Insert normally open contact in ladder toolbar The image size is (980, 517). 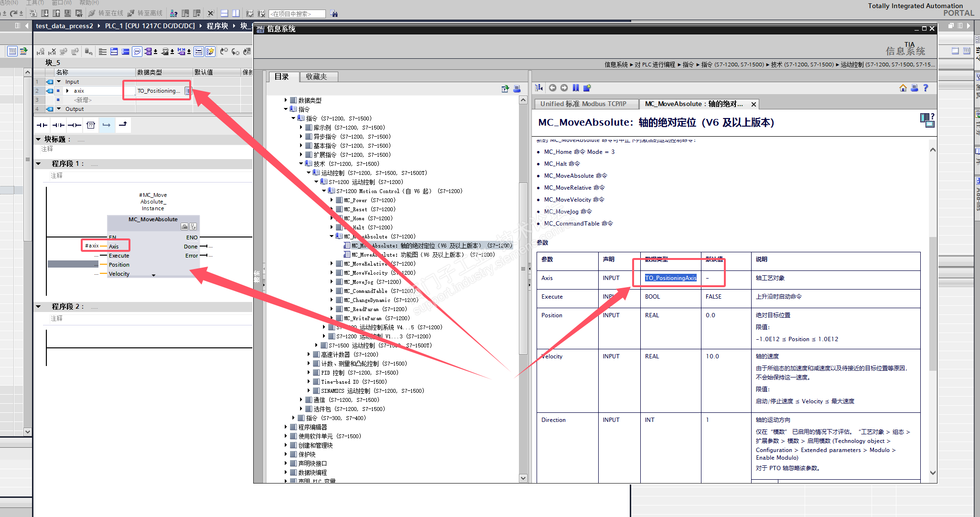click(42, 125)
